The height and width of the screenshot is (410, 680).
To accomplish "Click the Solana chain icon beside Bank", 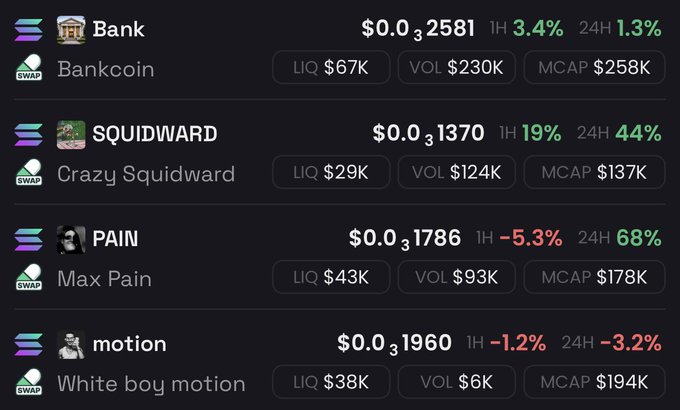I will pyautogui.click(x=29, y=30).
